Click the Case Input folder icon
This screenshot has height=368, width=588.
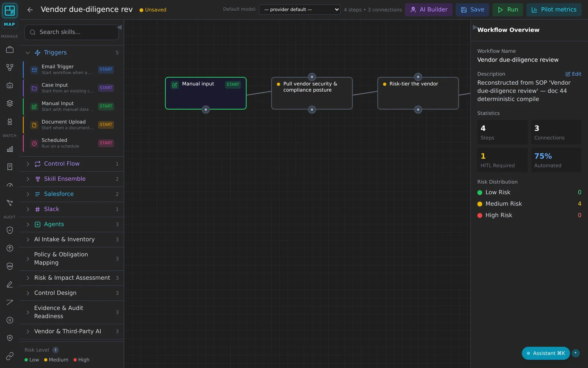[34, 88]
